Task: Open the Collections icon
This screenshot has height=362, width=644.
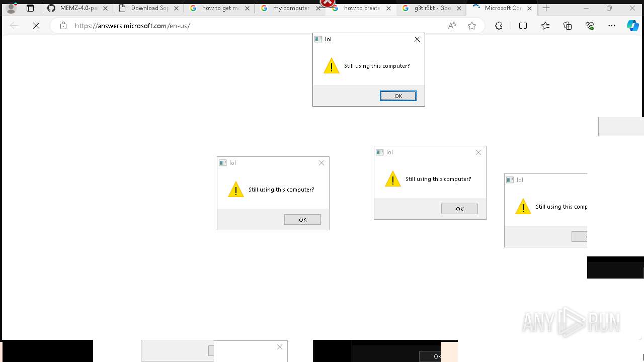Action: tap(568, 26)
